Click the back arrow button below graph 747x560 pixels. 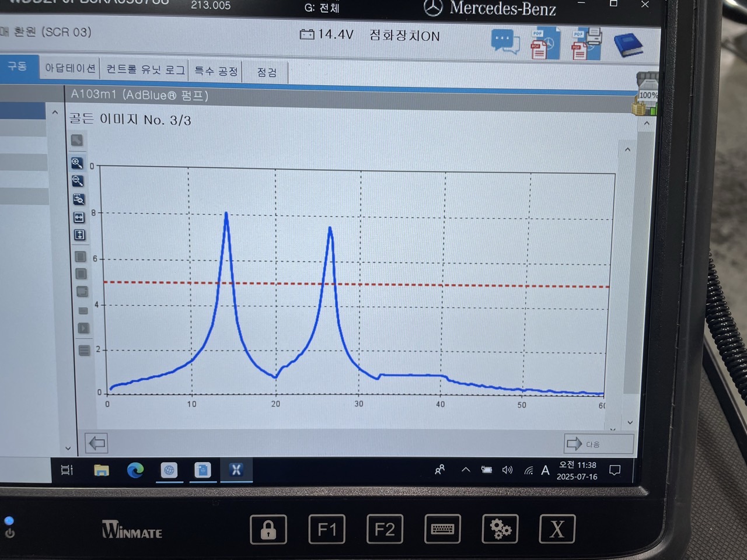click(97, 443)
